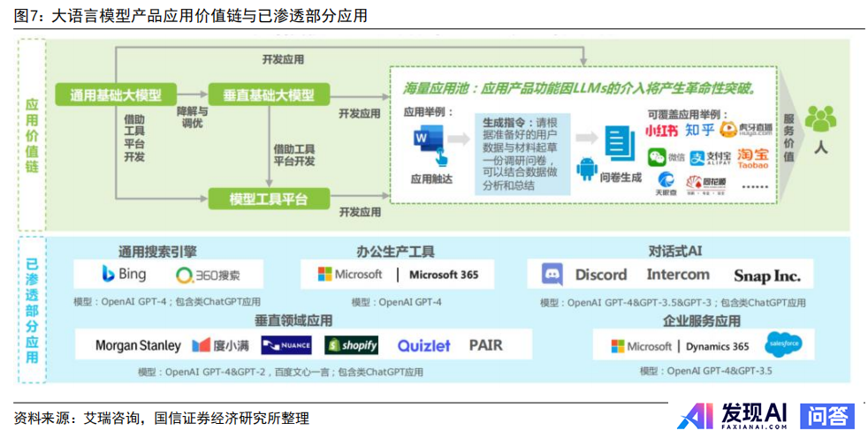Click the Microsoft 365 text
Image resolution: width=868 pixels, height=438 pixels.
[444, 275]
